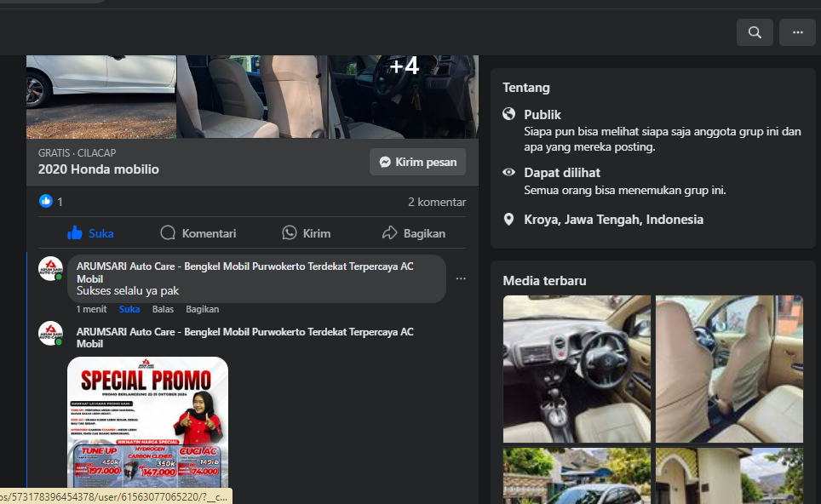The image size is (821, 504).
Task: Reply to comment using Balas
Action: click(163, 309)
